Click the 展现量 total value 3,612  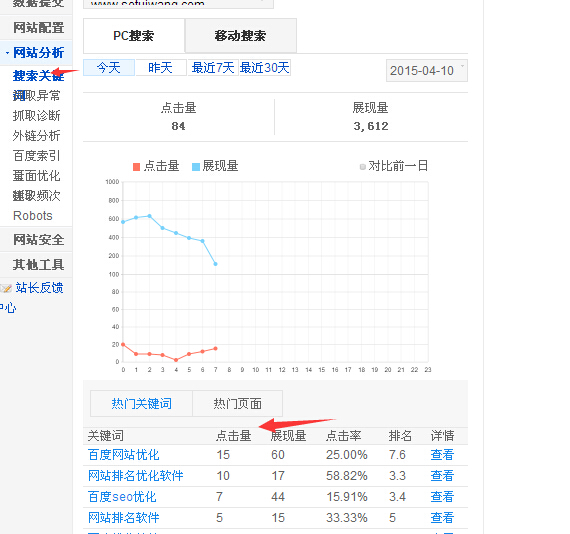(x=371, y=126)
